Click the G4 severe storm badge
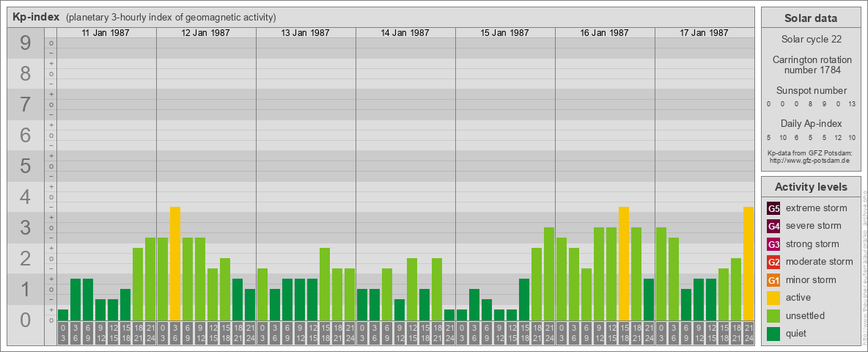 [773, 227]
